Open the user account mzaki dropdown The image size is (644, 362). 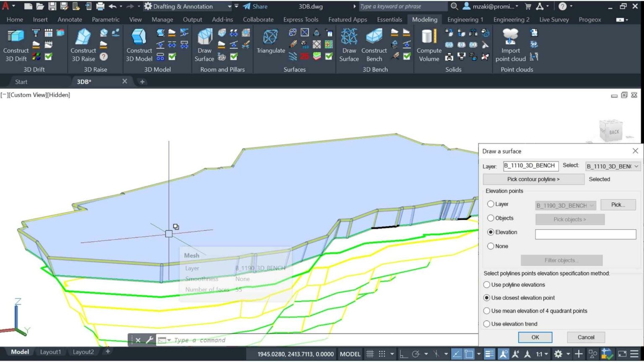491,6
